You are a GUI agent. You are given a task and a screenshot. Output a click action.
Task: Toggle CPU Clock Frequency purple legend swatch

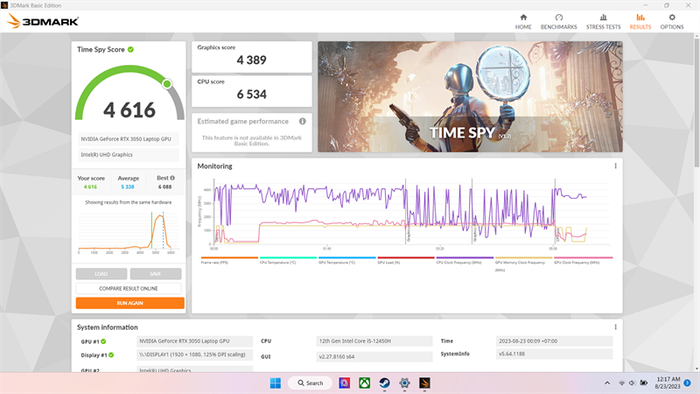[x=465, y=257]
